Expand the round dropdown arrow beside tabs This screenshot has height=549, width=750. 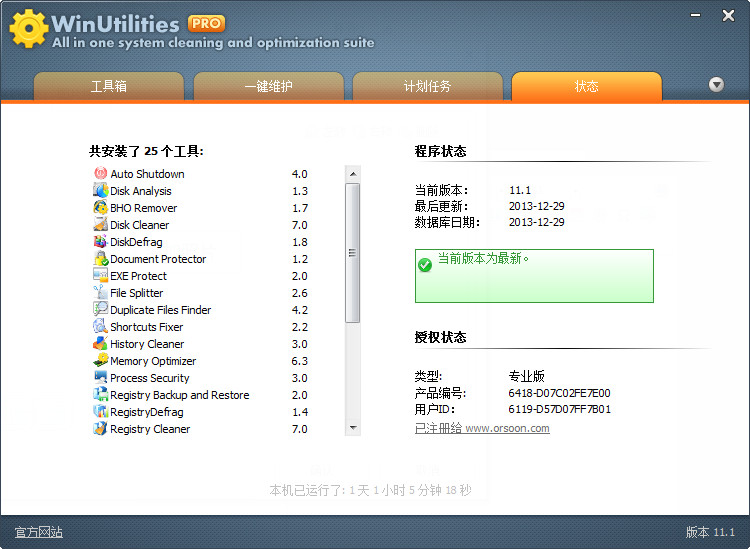[x=716, y=85]
